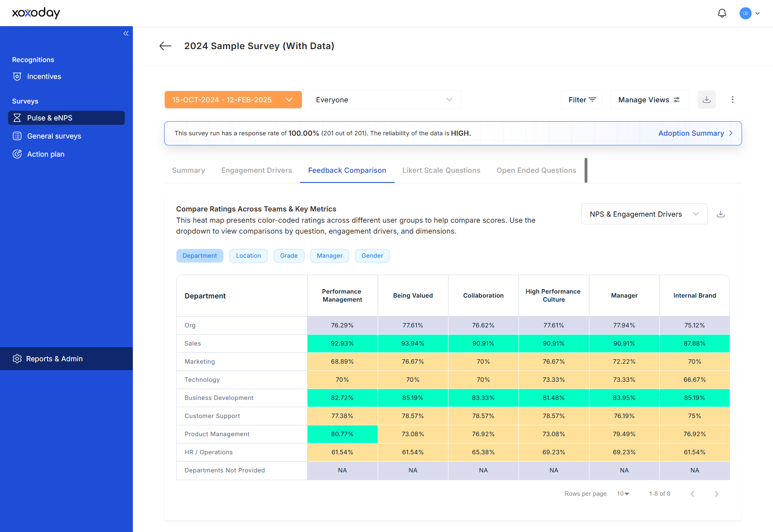773x532 pixels.
Task: Switch to Engagement Drivers tab
Action: pos(256,170)
